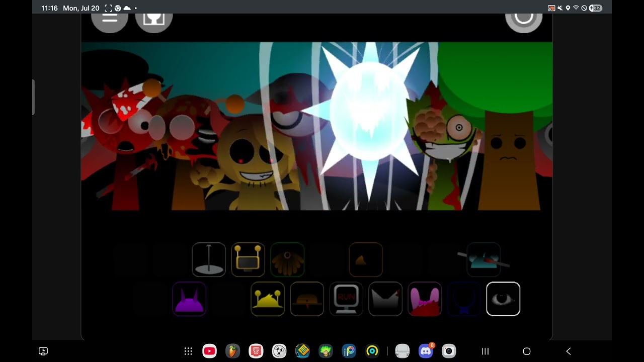Image resolution: width=644 pixels, height=362 pixels.
Task: Open the white gray app next to Discord
Action: pos(402,351)
